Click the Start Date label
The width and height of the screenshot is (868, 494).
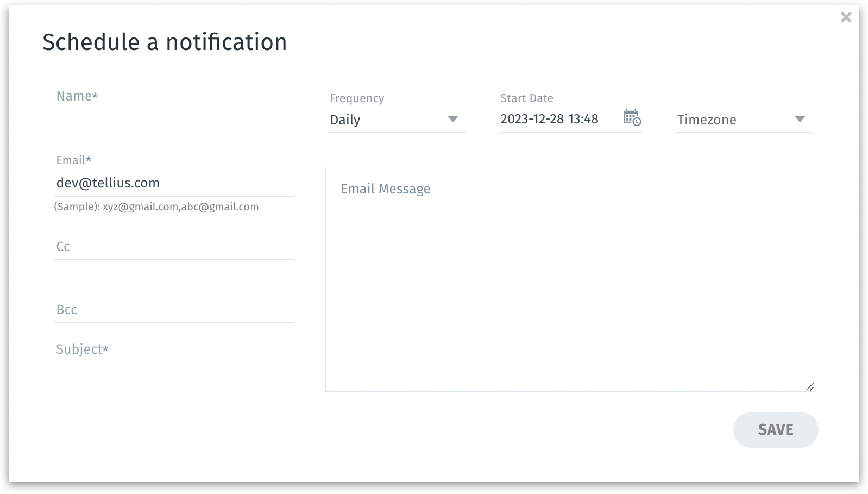coord(526,98)
